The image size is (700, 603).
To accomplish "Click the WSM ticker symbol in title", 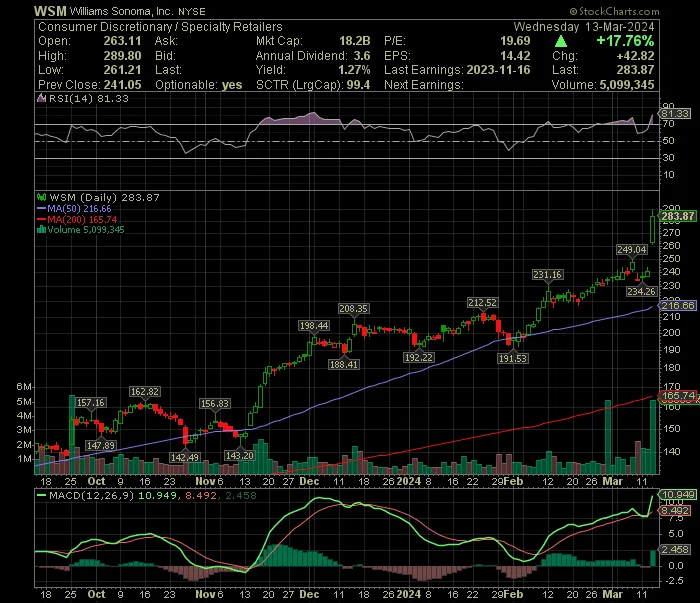I will tap(50, 11).
